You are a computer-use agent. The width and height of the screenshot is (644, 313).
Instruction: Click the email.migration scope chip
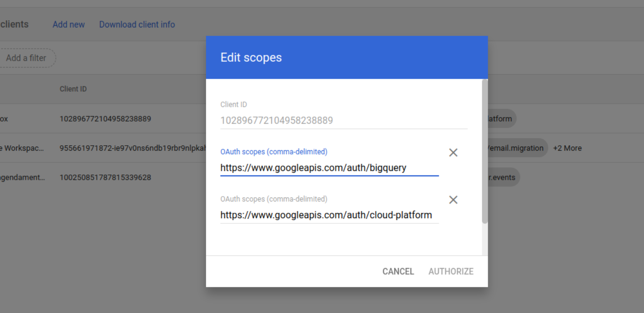coord(516,148)
